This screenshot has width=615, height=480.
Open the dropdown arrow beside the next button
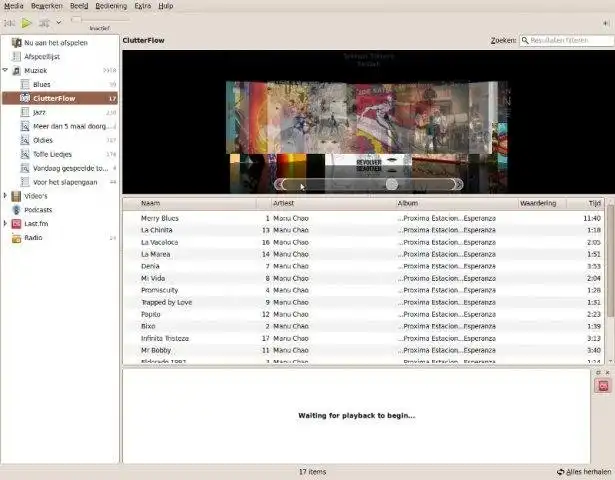coord(58,23)
